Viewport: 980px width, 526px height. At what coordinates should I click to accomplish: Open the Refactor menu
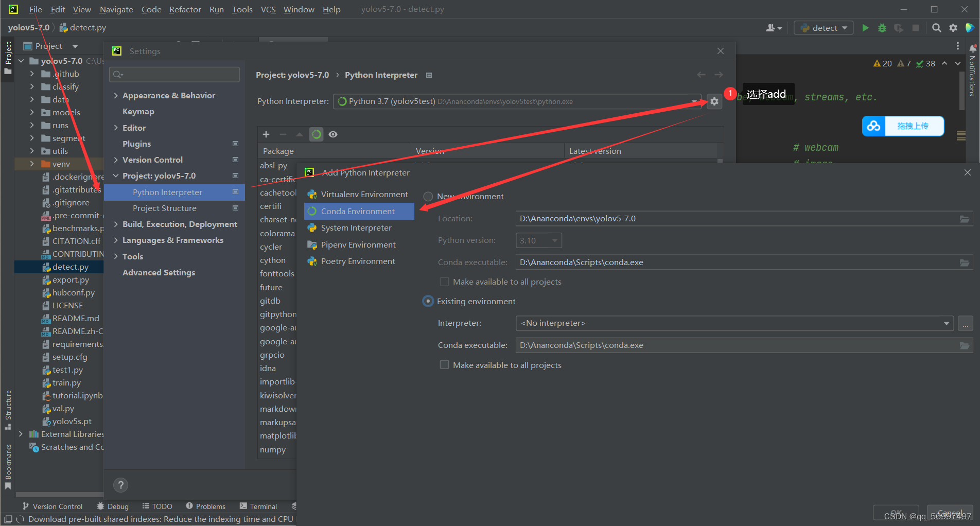tap(185, 9)
